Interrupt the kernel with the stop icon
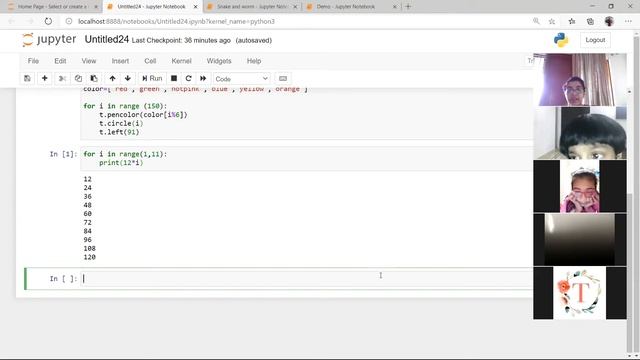The image size is (640, 360). (x=174, y=78)
